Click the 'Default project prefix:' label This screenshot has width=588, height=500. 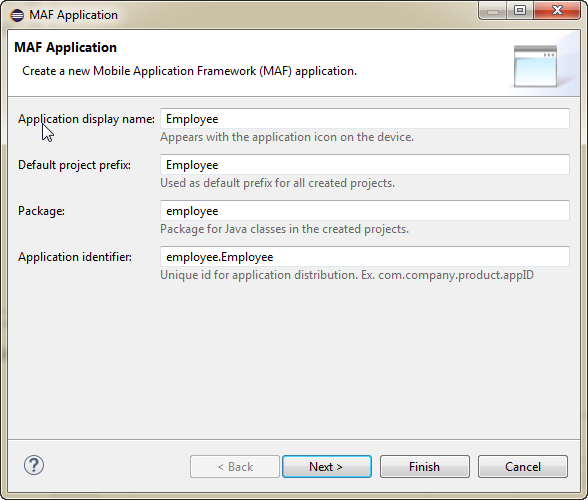(74, 165)
